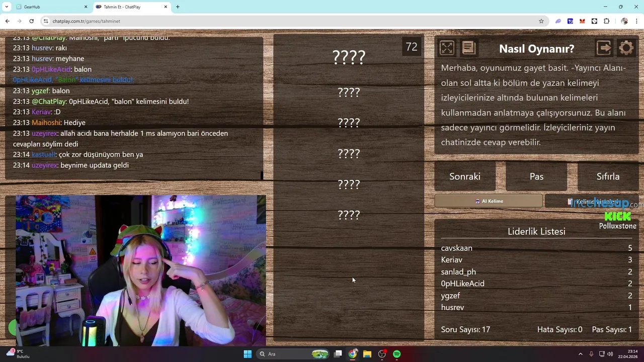Open Spotify from the taskbar
The height and width of the screenshot is (362, 644).
[397, 354]
